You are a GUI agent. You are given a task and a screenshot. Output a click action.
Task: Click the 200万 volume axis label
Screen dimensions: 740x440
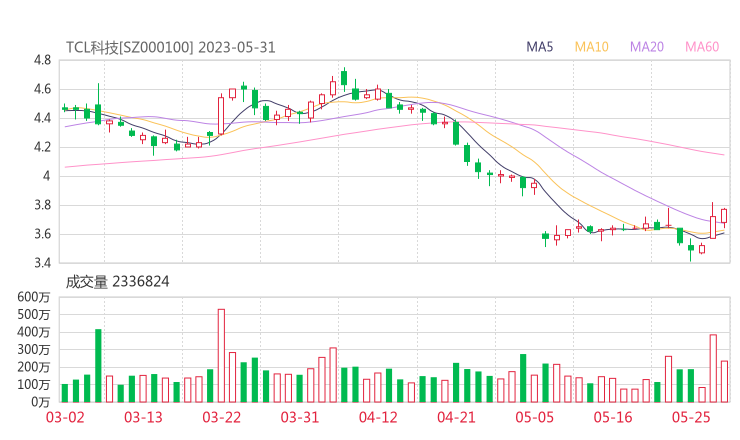pos(34,367)
